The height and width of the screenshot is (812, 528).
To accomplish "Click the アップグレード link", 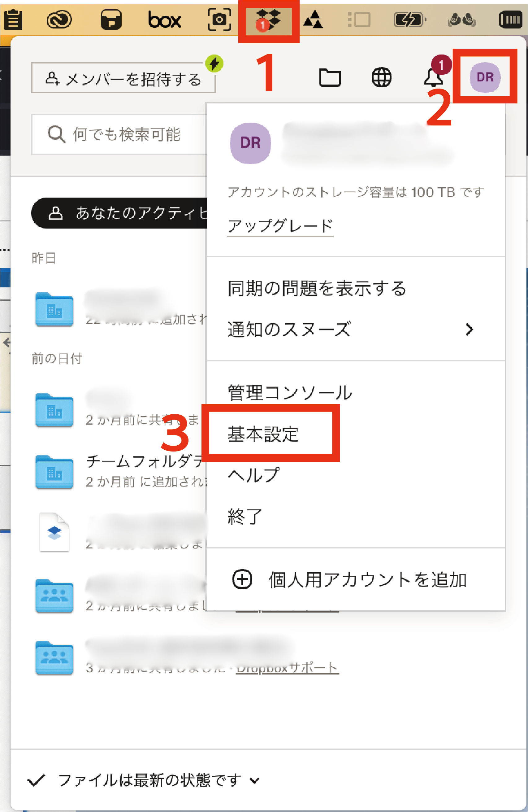I will (x=280, y=226).
